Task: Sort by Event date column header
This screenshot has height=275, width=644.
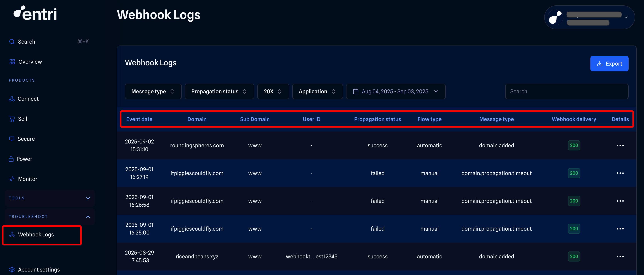Action: [x=139, y=119]
